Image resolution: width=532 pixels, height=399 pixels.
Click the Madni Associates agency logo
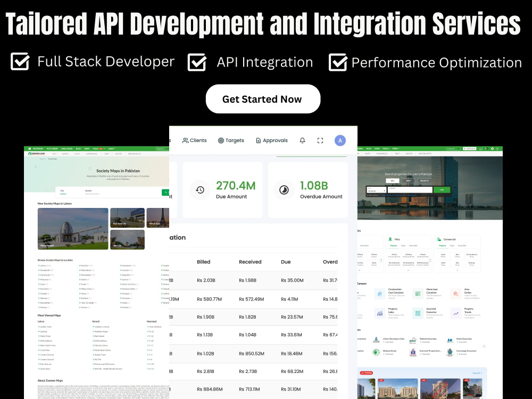450,340
